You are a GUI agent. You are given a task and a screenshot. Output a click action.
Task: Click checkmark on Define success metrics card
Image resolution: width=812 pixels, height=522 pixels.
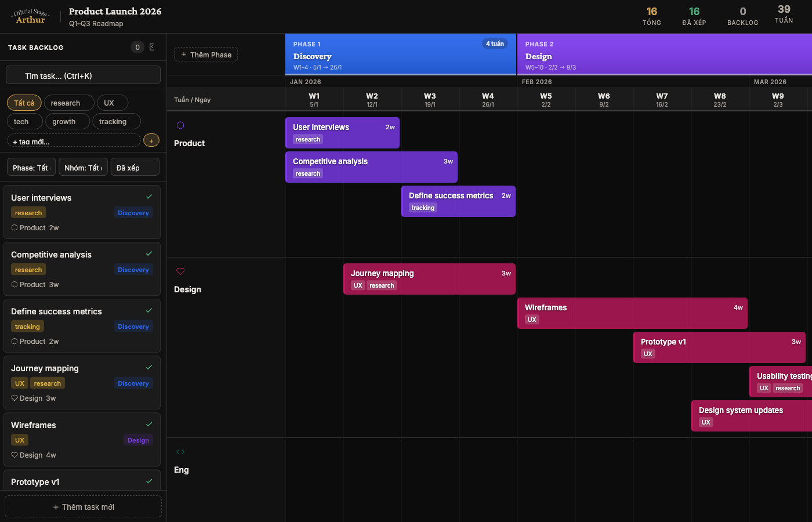point(149,310)
